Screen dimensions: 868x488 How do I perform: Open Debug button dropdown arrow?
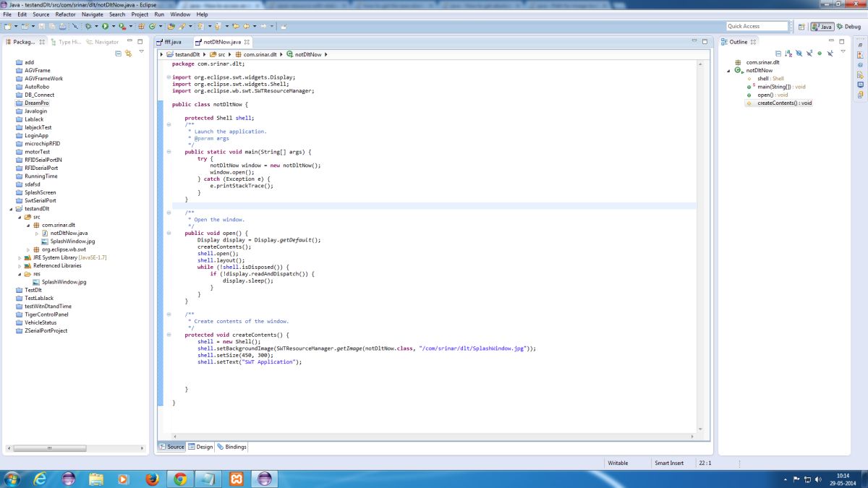coord(96,26)
